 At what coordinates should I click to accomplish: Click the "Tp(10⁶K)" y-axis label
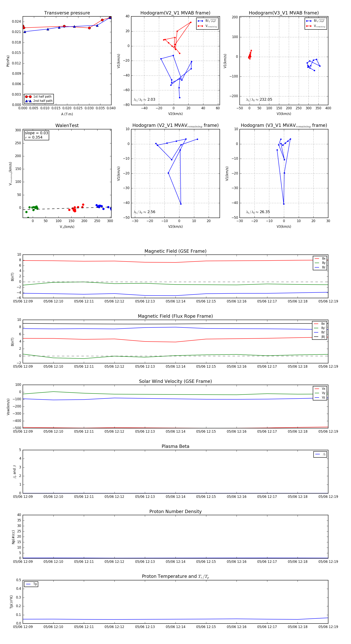[11, 602]
